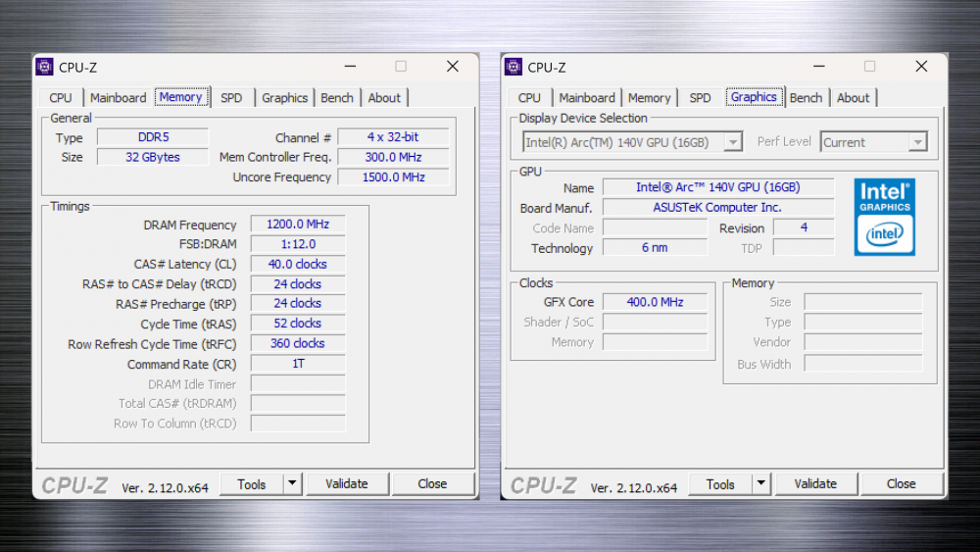Screen dimensions: 980x552
Task: Click the DRAM Frequency value field
Action: pos(298,225)
